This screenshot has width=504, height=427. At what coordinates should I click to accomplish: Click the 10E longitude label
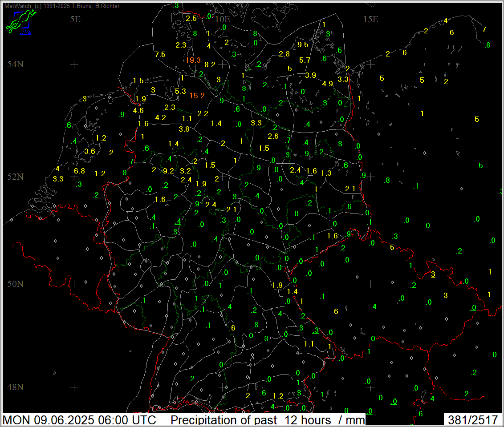[223, 19]
